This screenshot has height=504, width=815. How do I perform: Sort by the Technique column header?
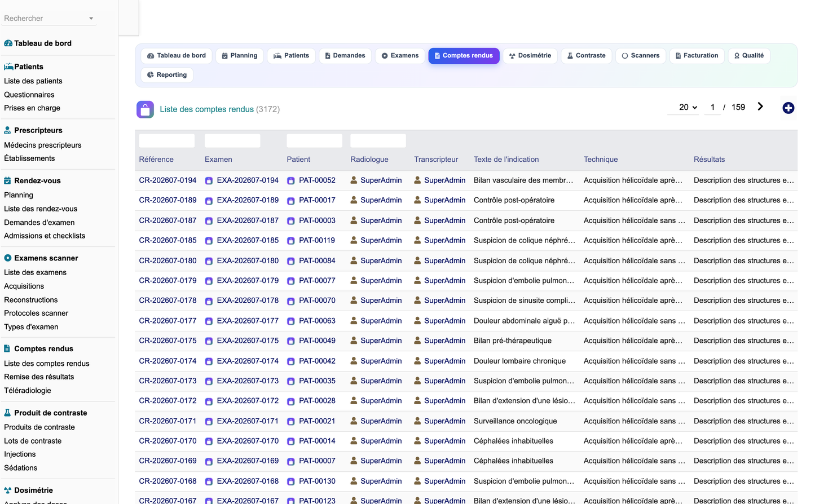pyautogui.click(x=601, y=160)
